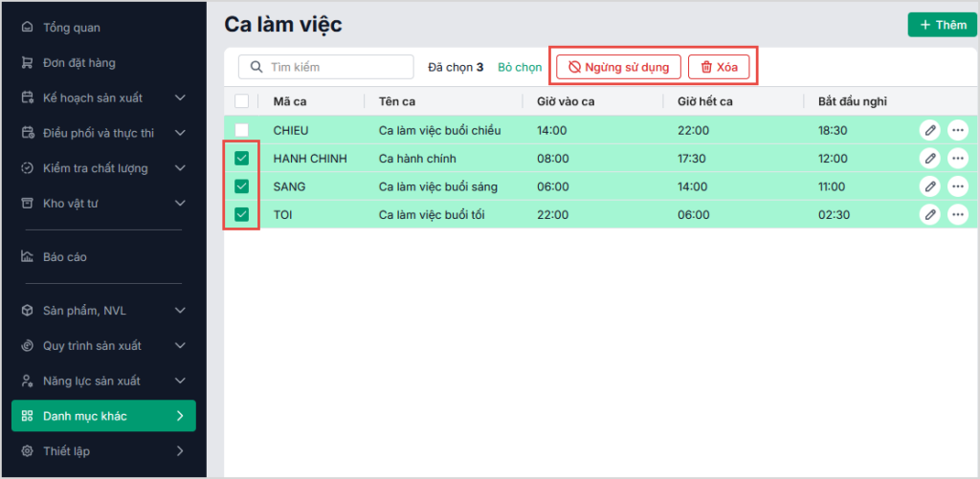Image resolution: width=980 pixels, height=479 pixels.
Task: Click the Thiết lập gear icon
Action: [x=27, y=451]
